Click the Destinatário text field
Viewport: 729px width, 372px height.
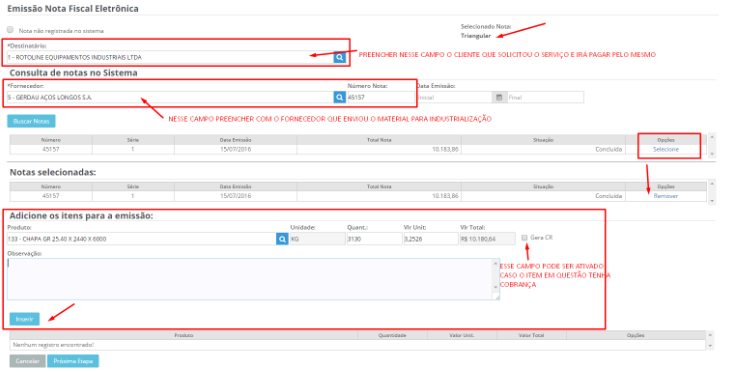coord(170,57)
